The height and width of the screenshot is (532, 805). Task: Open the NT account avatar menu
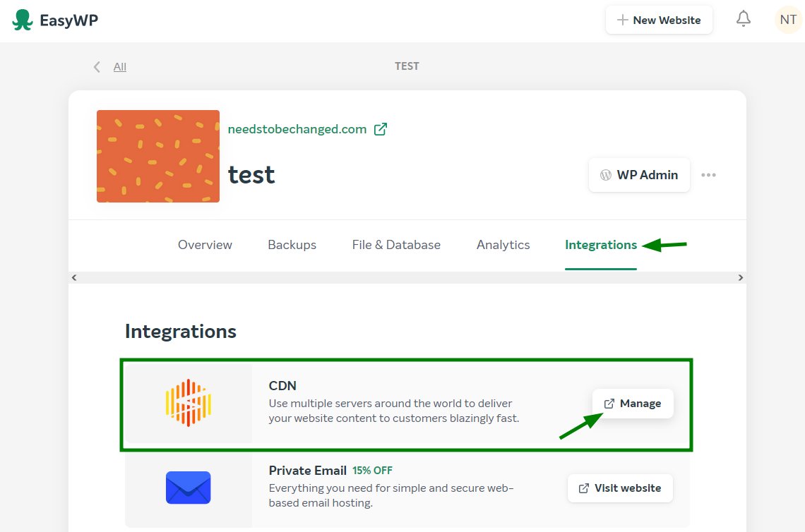pyautogui.click(x=787, y=20)
